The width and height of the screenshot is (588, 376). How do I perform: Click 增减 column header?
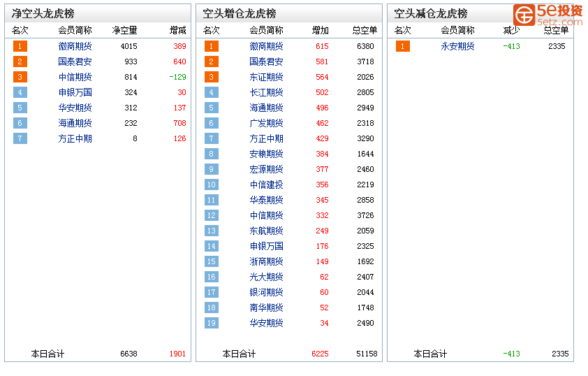click(178, 30)
